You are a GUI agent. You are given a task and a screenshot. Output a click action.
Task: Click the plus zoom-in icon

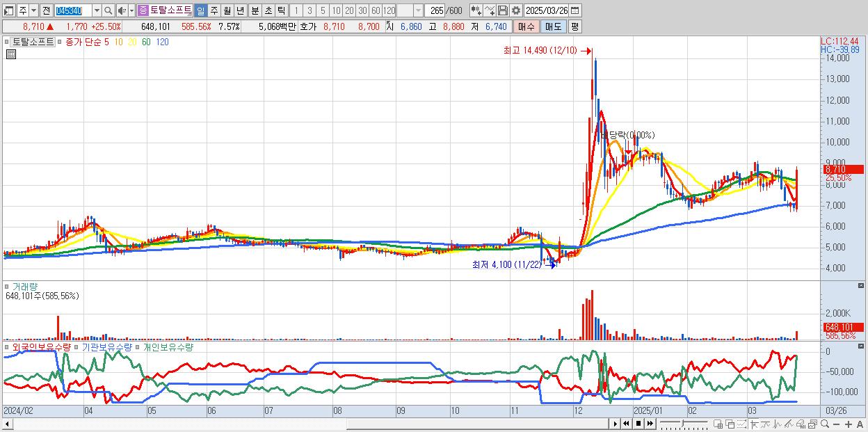point(848,424)
